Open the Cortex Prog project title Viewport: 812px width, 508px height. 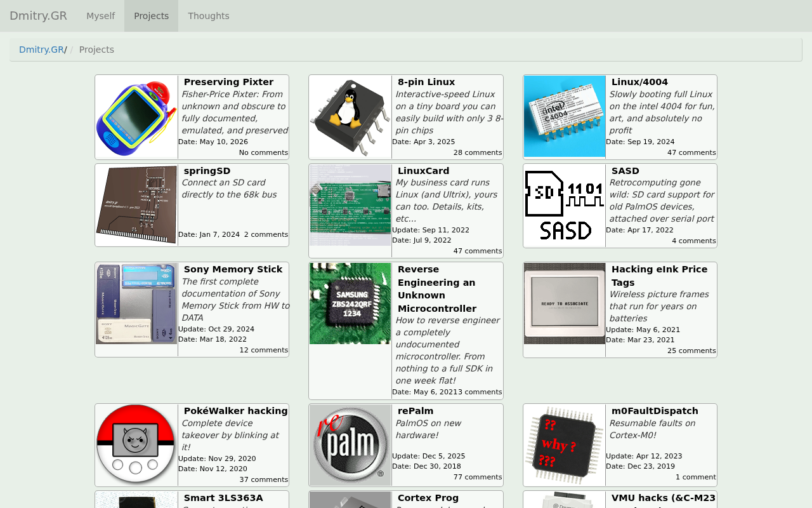[x=428, y=498]
